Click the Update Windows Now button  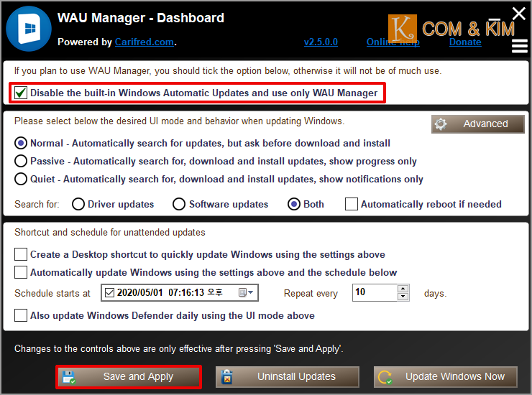446,377
